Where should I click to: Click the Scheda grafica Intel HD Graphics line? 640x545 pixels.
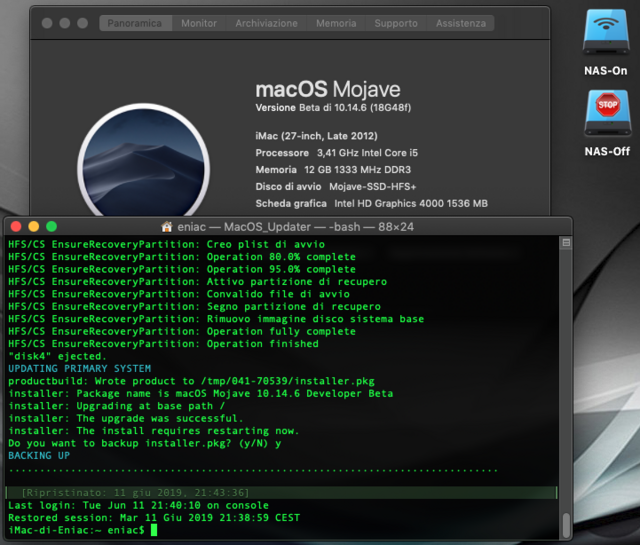pos(371,203)
